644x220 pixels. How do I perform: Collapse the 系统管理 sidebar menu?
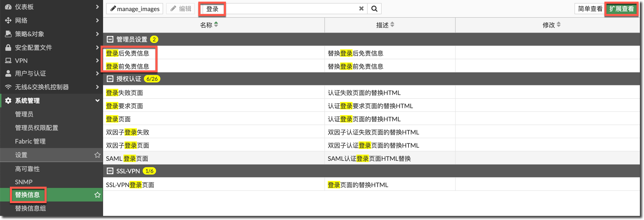[x=97, y=101]
